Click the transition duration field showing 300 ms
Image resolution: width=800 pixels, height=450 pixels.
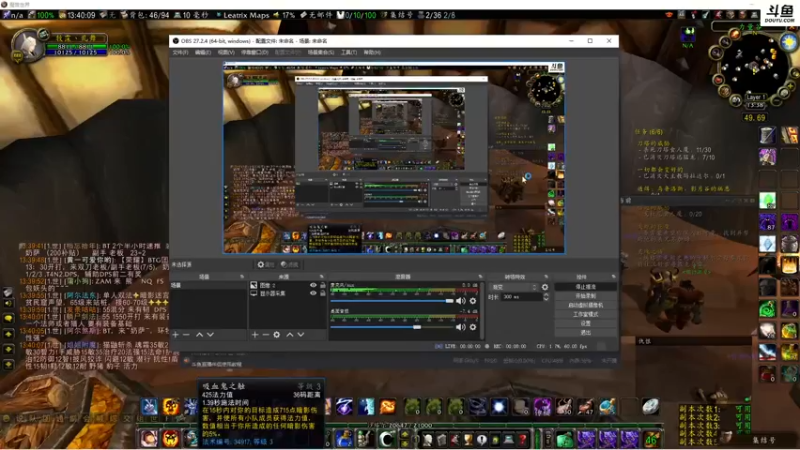click(522, 296)
